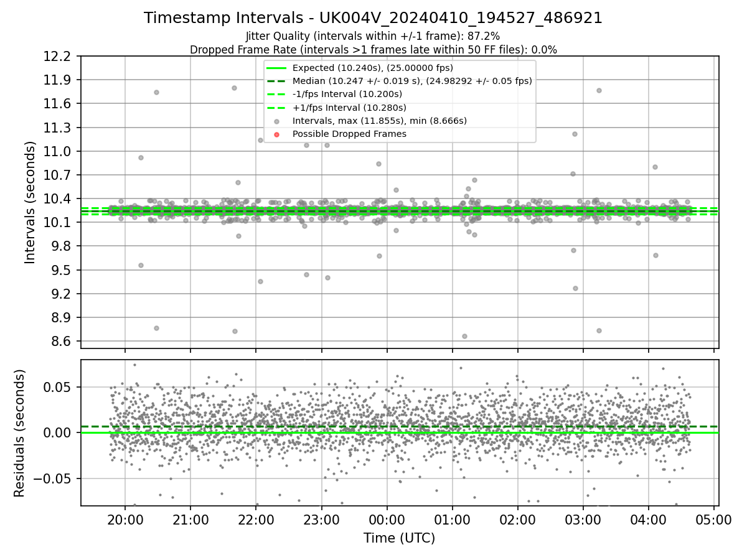Click the "Intervals (seconds)" y-axis label
The width and height of the screenshot is (747, 560).
point(31,202)
